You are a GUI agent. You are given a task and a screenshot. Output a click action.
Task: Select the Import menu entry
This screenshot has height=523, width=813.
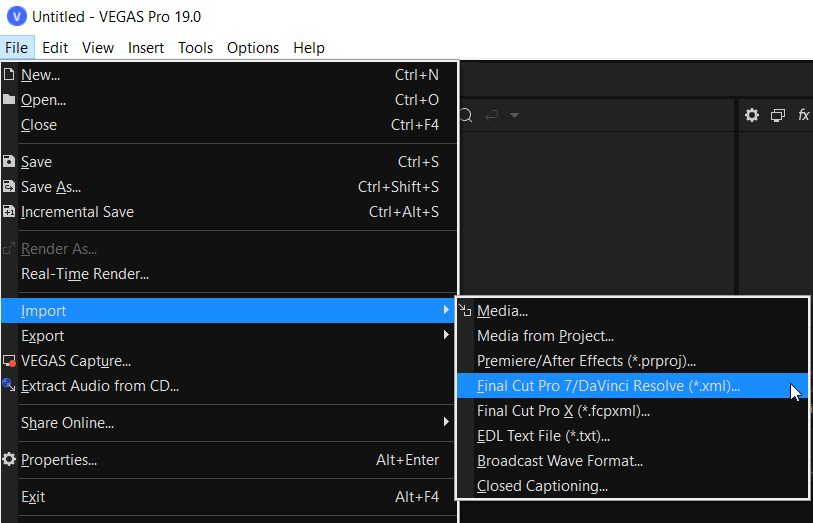click(229, 310)
